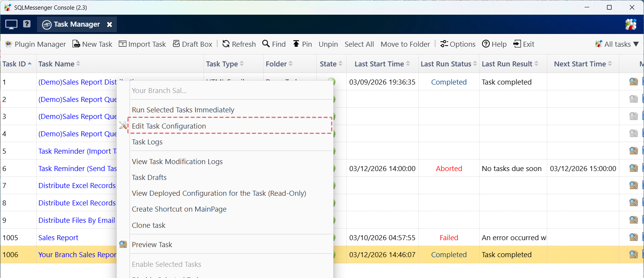Open Sales Report task link
Image resolution: width=644 pixels, height=278 pixels.
58,237
